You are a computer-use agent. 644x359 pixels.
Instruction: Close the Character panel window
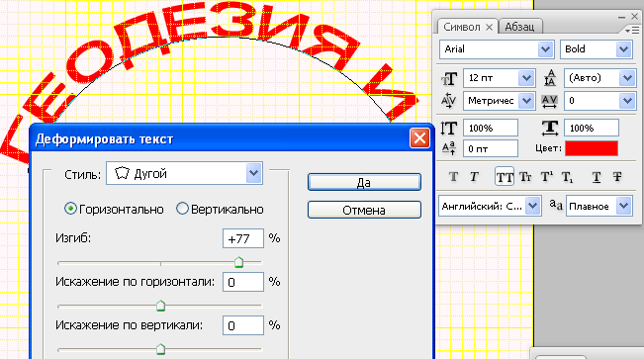634,17
